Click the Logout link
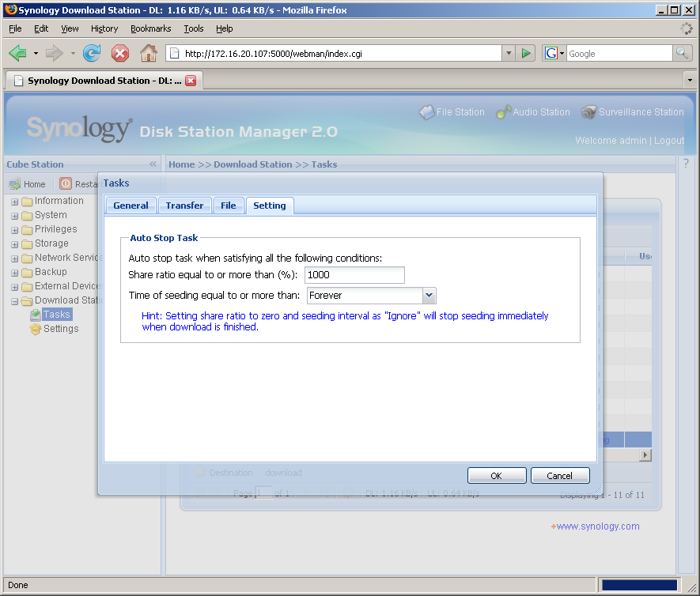The image size is (700, 596). pyautogui.click(x=669, y=141)
